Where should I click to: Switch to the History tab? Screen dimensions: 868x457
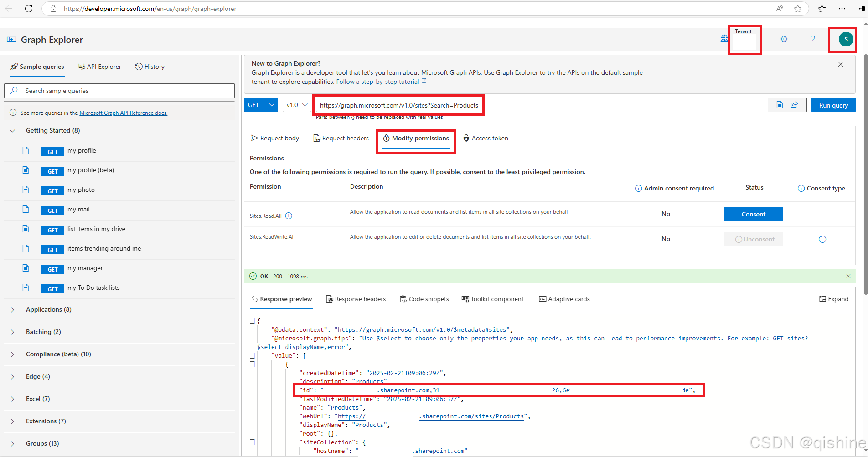150,67
